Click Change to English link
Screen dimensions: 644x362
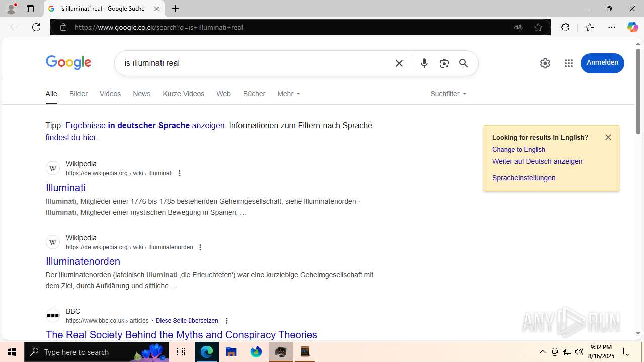coord(519,149)
